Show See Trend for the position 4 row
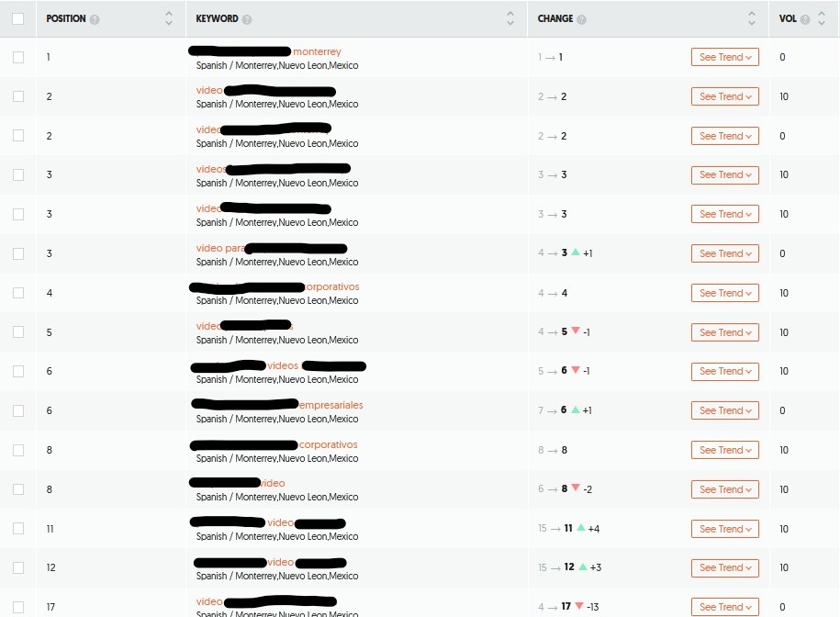Viewport: 840px width, 617px height. coord(724,293)
